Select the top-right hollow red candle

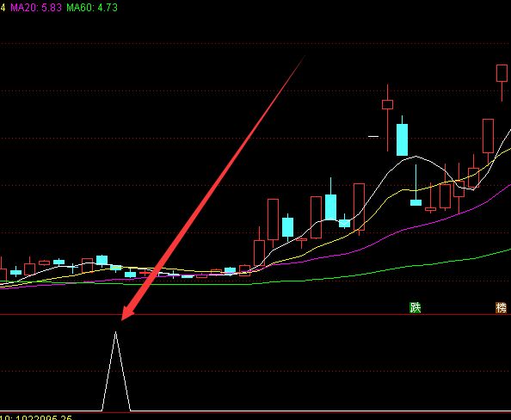coord(502,73)
